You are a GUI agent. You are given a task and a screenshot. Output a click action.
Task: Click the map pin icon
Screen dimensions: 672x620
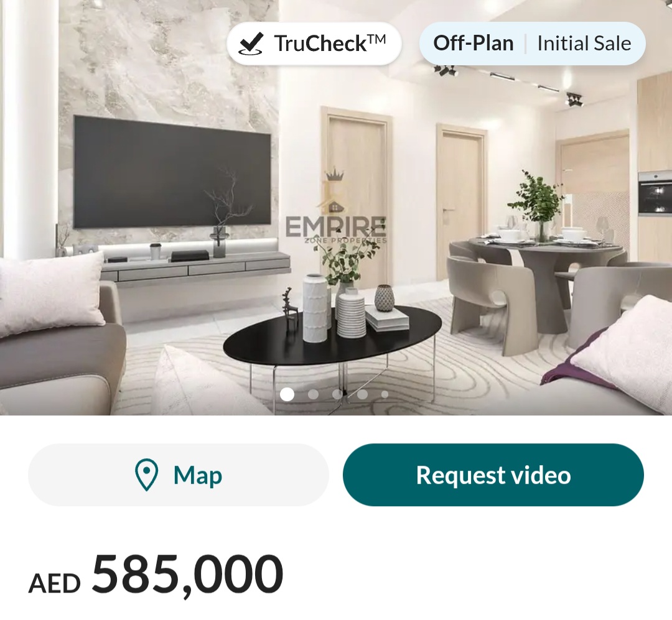[x=147, y=474]
